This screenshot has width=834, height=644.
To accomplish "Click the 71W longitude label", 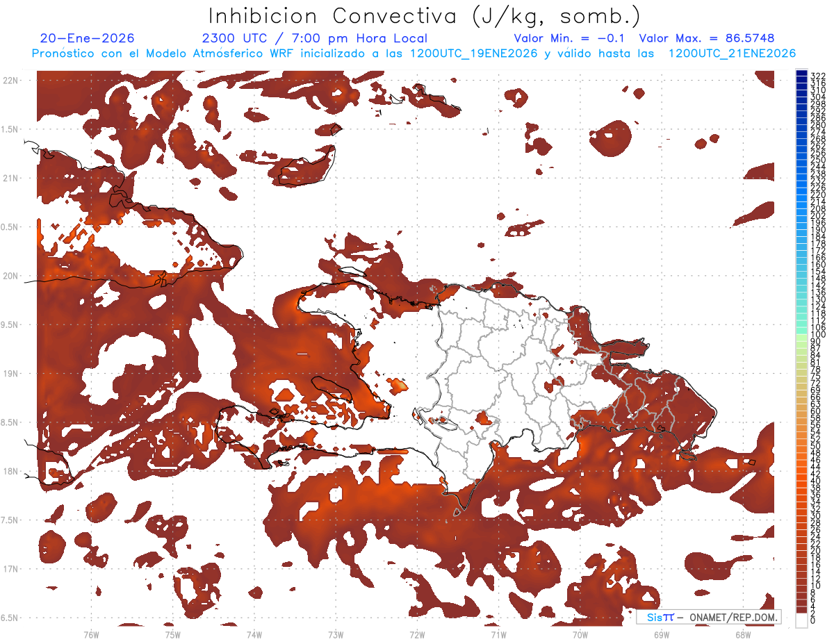I will point(498,634).
